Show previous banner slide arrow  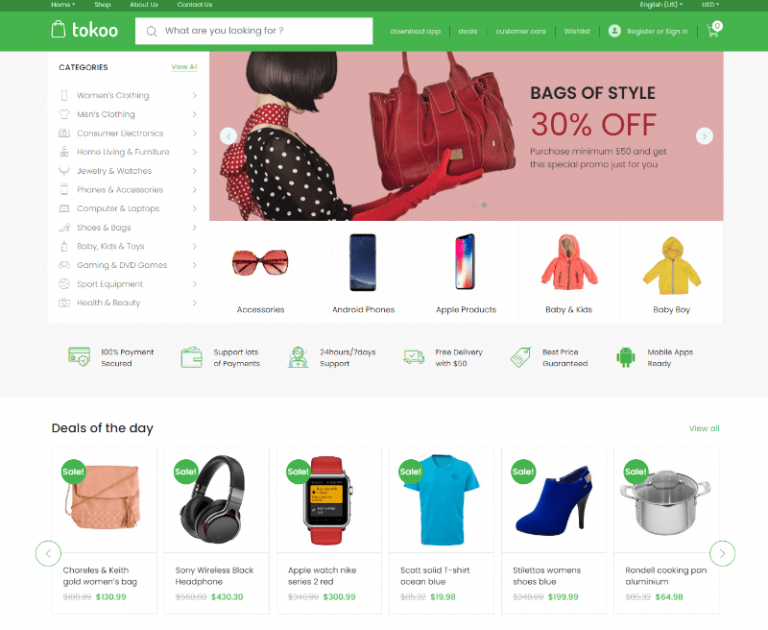tap(228, 136)
